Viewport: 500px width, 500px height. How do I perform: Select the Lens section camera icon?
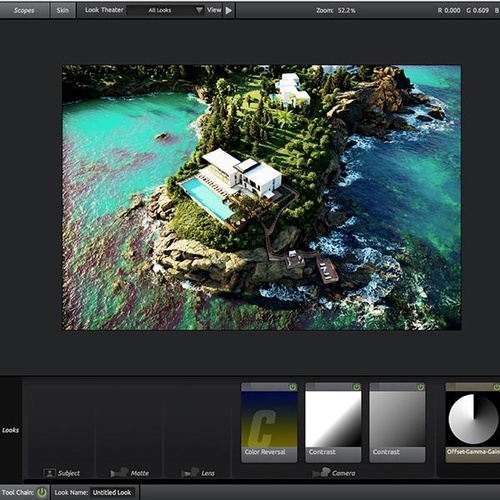coord(190,473)
